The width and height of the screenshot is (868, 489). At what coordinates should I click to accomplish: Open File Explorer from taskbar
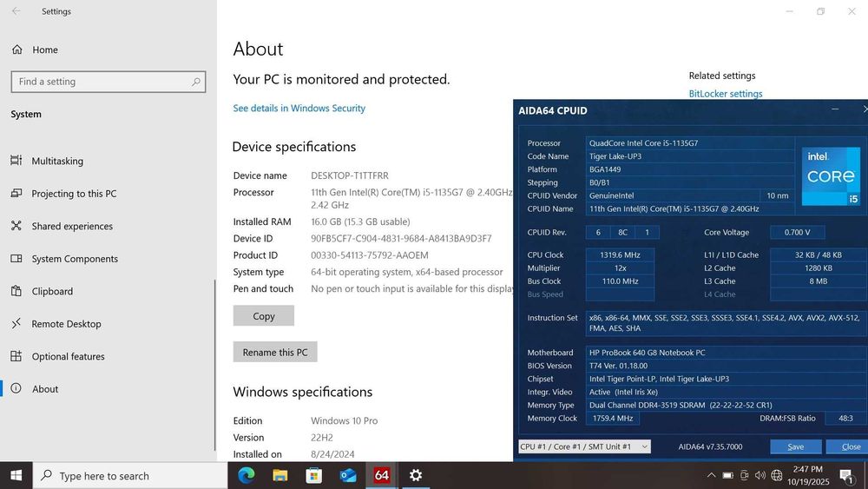point(280,475)
